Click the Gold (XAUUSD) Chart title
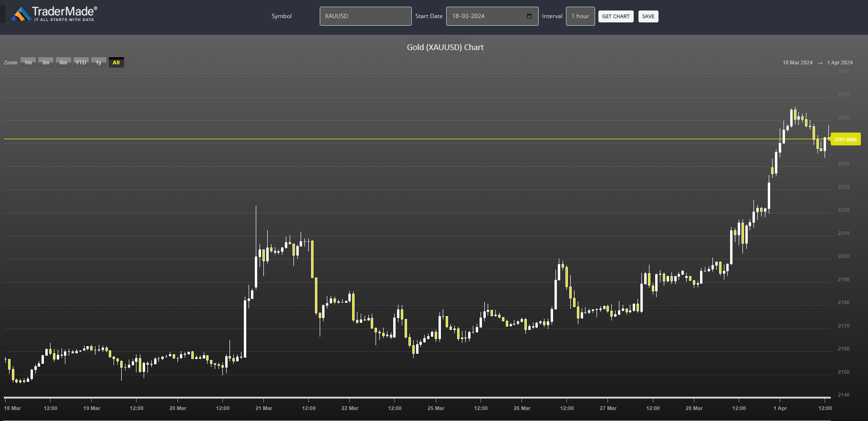The width and height of the screenshot is (868, 421). coord(445,47)
